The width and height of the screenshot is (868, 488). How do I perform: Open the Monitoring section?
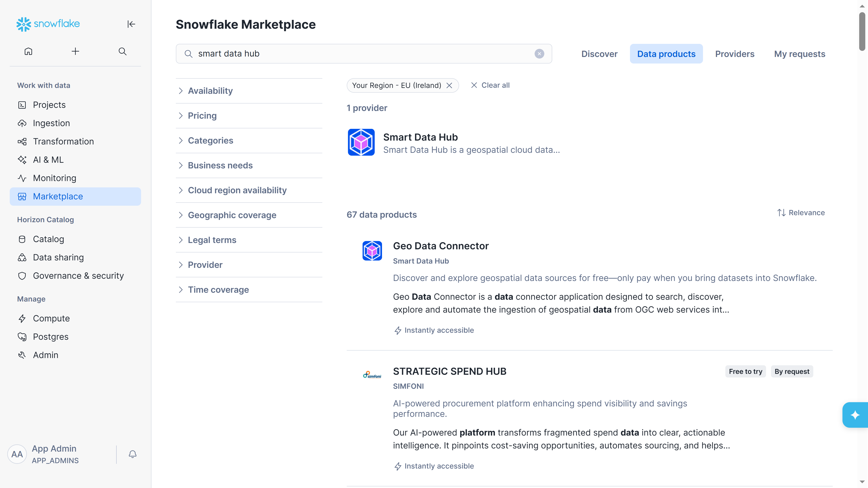click(x=75, y=178)
